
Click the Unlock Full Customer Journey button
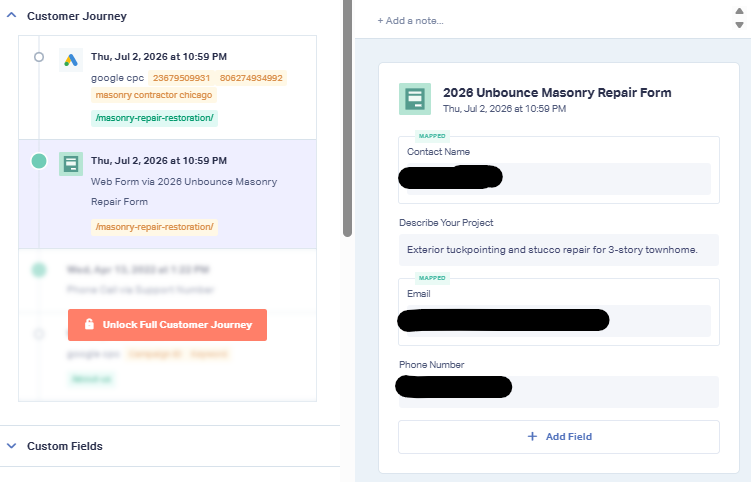[x=167, y=325]
